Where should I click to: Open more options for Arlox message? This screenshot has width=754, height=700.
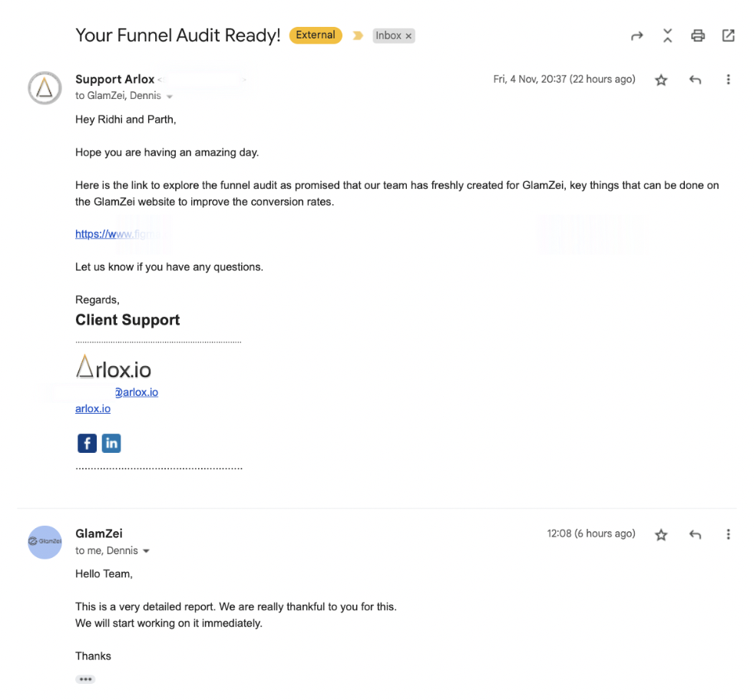point(728,80)
